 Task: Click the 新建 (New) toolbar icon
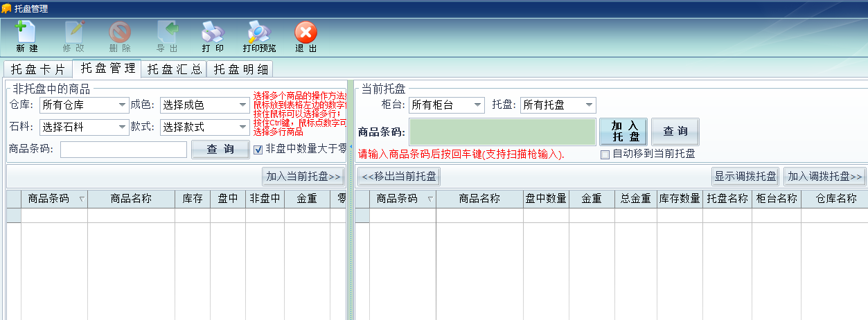pos(26,32)
